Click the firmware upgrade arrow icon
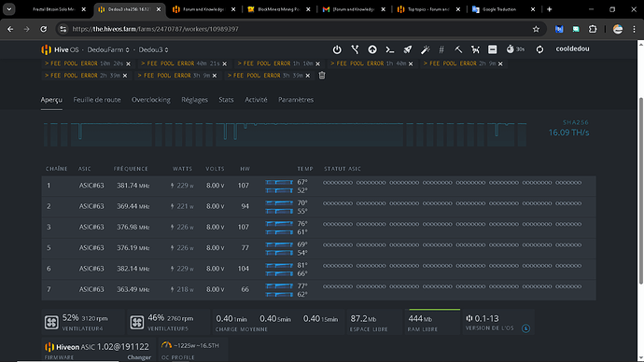 (372, 49)
